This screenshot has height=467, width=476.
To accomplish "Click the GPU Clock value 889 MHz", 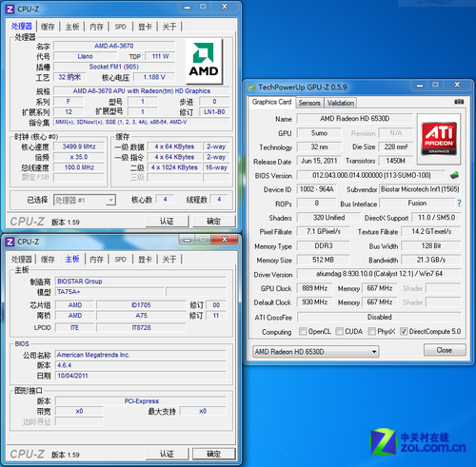I will (314, 288).
